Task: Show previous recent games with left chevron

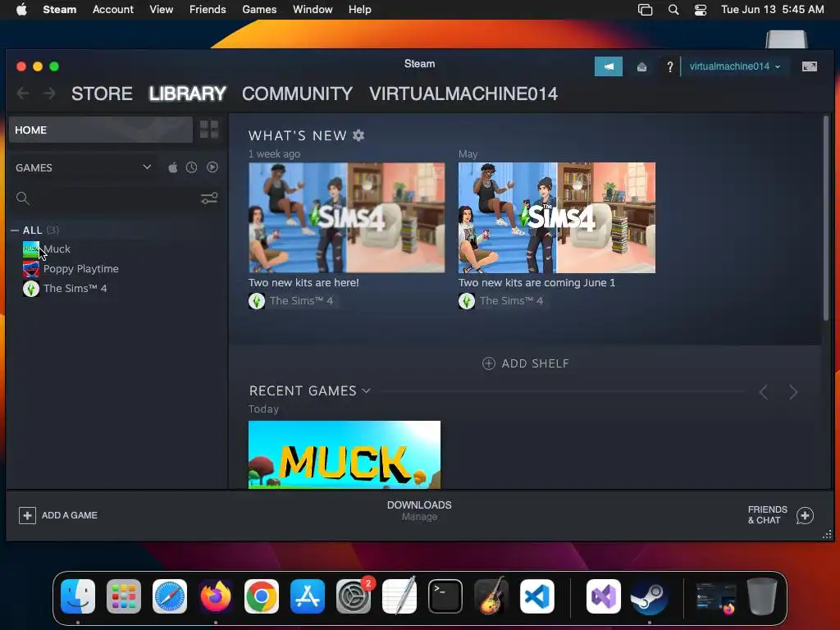Action: click(x=764, y=392)
